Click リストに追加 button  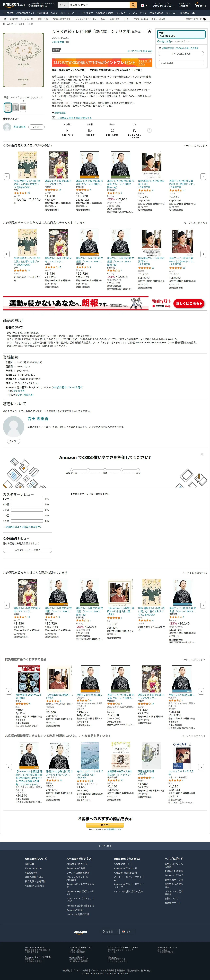point(181,63)
